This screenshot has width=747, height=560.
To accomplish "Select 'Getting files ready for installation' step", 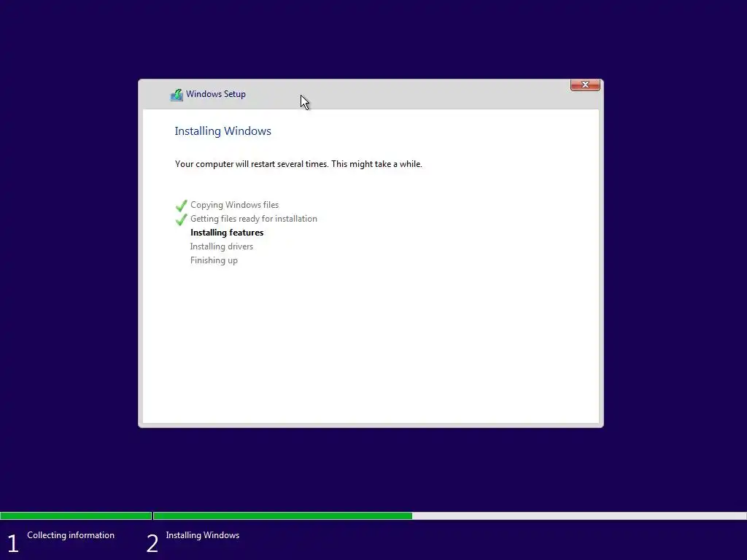I will pyautogui.click(x=253, y=219).
